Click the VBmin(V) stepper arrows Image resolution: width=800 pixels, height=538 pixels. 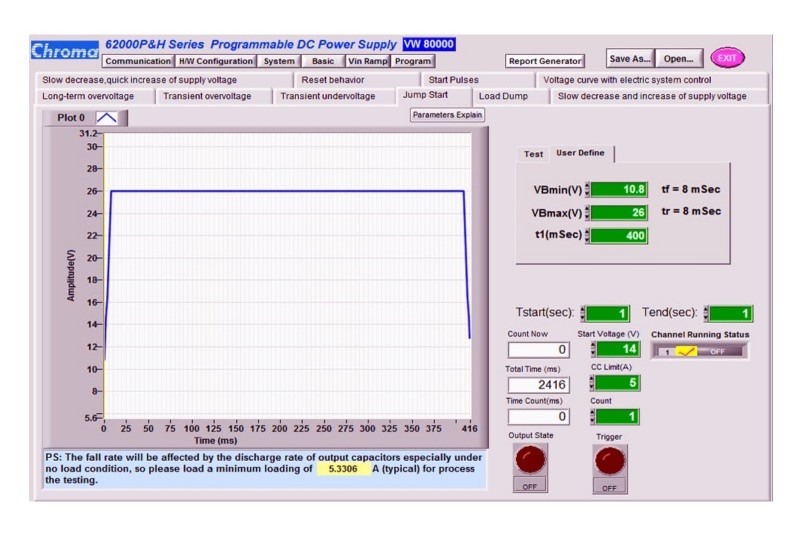pyautogui.click(x=589, y=189)
